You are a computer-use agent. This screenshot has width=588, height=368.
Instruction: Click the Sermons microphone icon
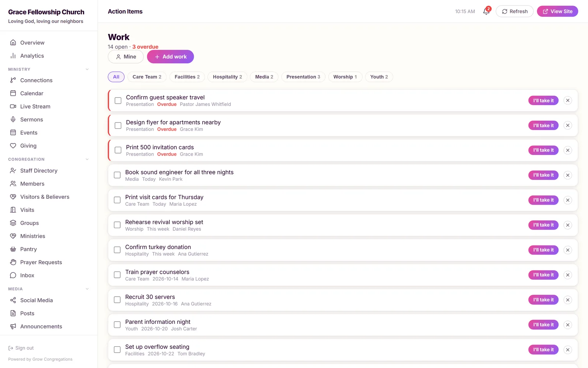click(13, 120)
